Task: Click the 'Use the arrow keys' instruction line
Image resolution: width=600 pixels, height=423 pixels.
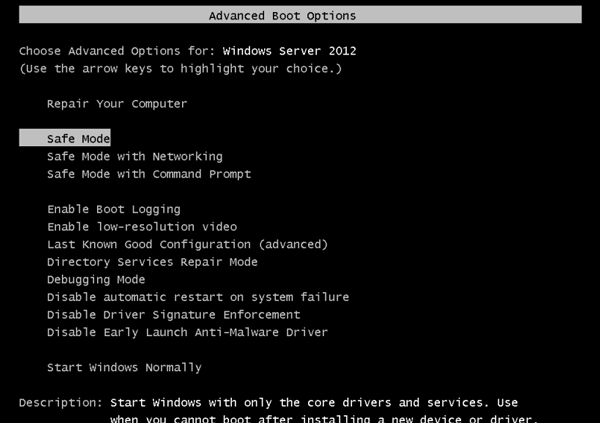Action: [x=181, y=69]
